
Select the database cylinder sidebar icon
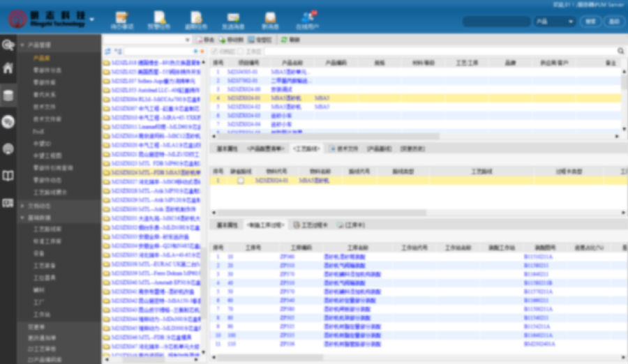pyautogui.click(x=8, y=96)
